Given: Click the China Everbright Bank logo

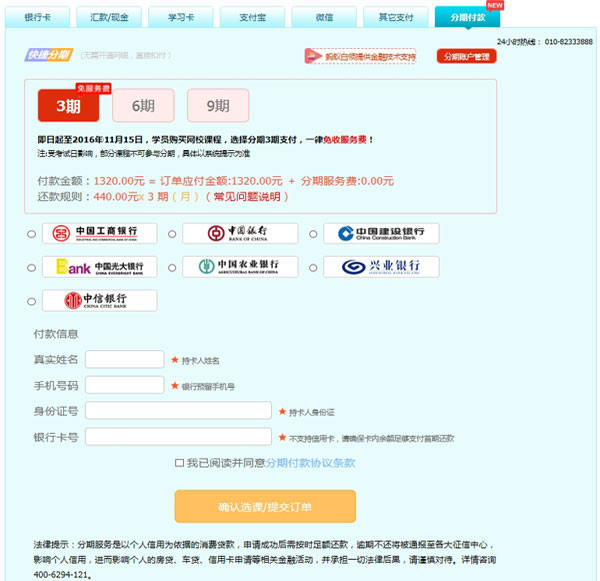Looking at the screenshot, I should pyautogui.click(x=99, y=267).
